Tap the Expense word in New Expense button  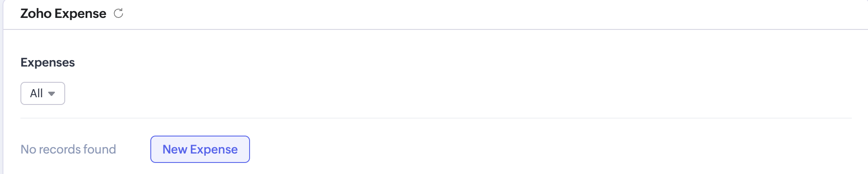(x=214, y=149)
